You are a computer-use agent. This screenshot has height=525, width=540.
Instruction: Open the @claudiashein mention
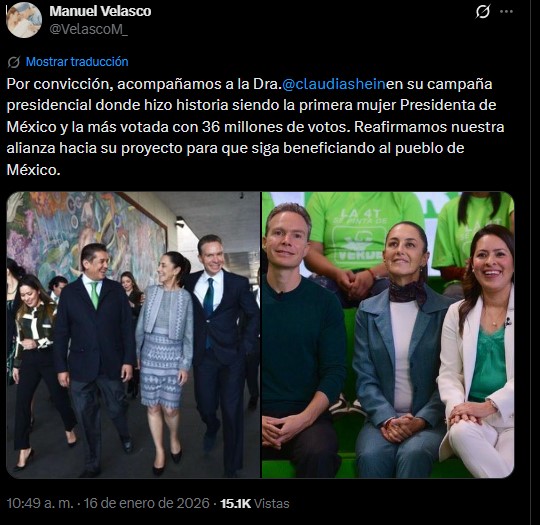tap(333, 84)
